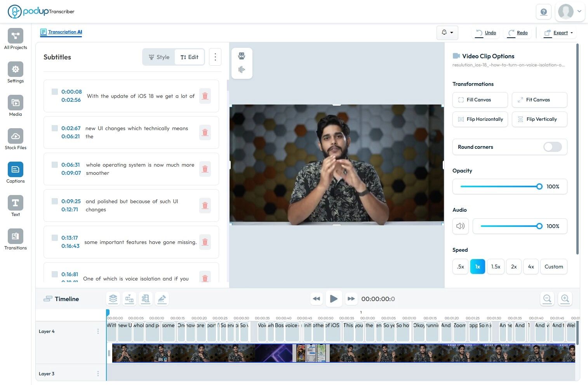Choose Custom playback speed
Viewport: 588px width, 385px height.
point(554,267)
